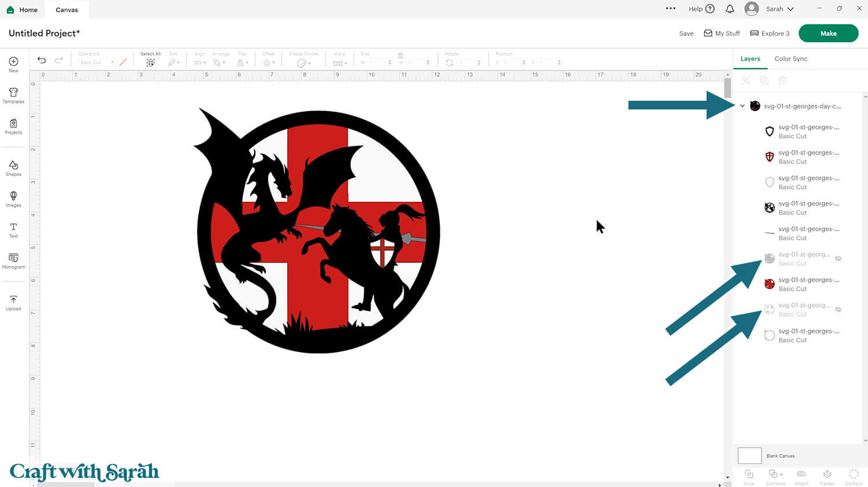
Task: Open the Warp dropdown
Action: pos(340,63)
